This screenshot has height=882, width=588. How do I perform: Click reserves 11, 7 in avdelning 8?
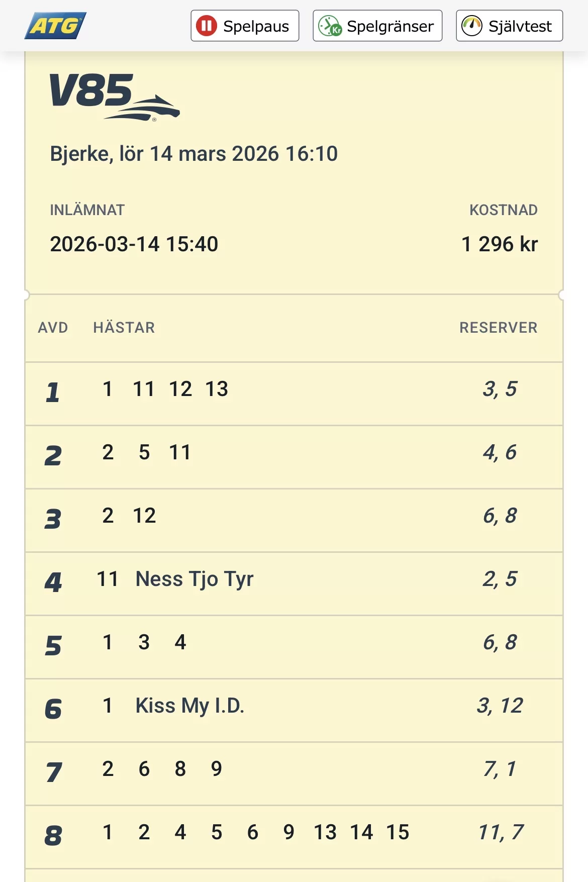[x=501, y=832]
